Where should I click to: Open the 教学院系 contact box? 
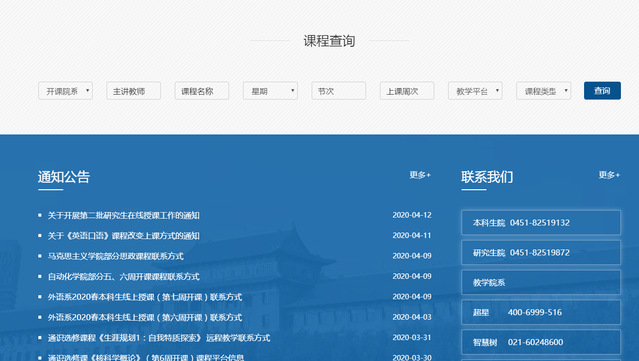(541, 282)
